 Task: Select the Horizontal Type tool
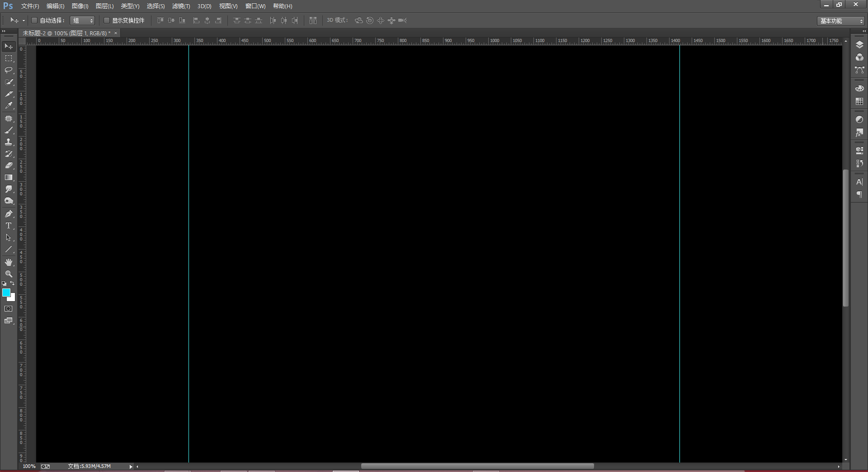pyautogui.click(x=9, y=226)
